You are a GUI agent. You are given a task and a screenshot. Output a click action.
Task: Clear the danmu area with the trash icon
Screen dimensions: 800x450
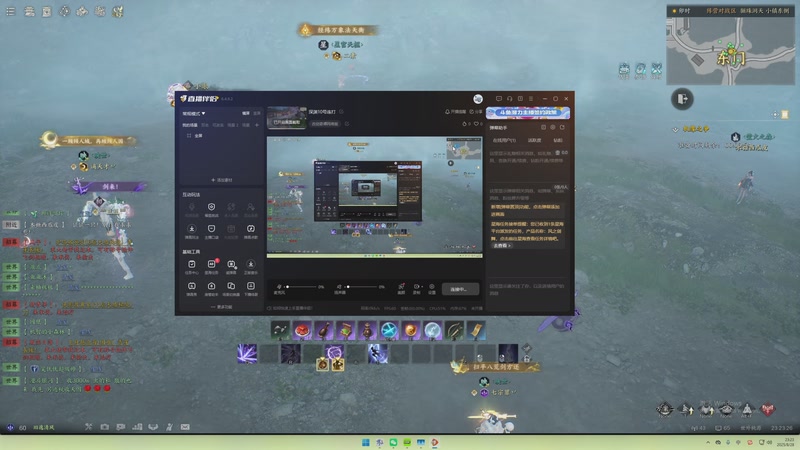pos(558,153)
